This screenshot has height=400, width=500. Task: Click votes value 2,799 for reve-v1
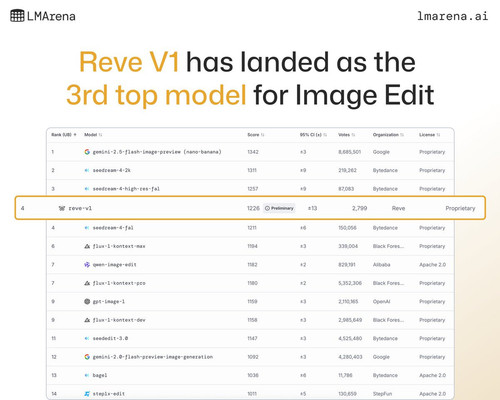pyautogui.click(x=359, y=208)
